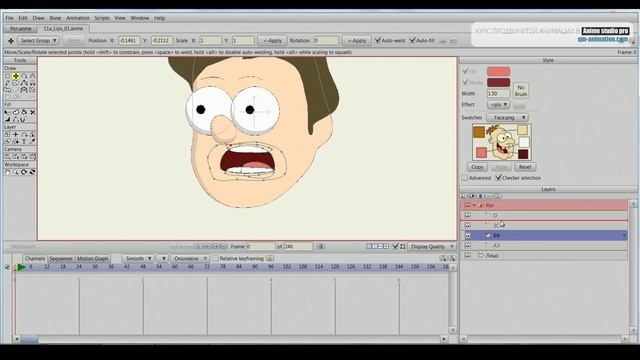Click the move tool icon on options bar

[11, 41]
